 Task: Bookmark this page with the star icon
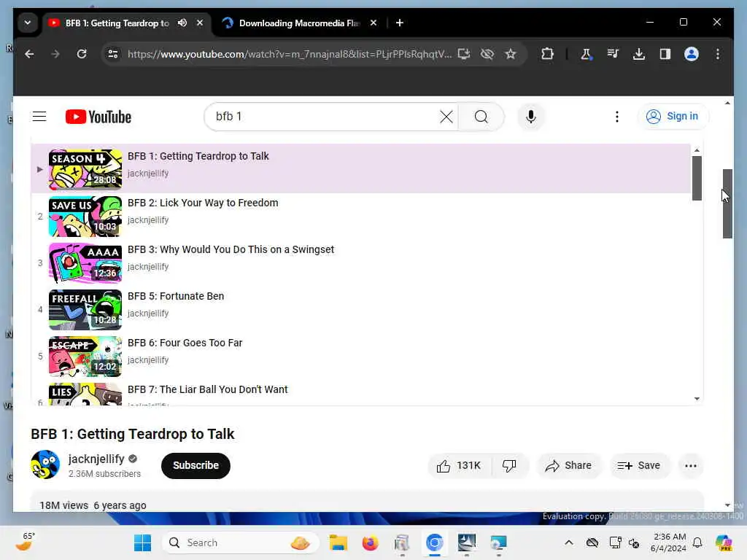511,54
